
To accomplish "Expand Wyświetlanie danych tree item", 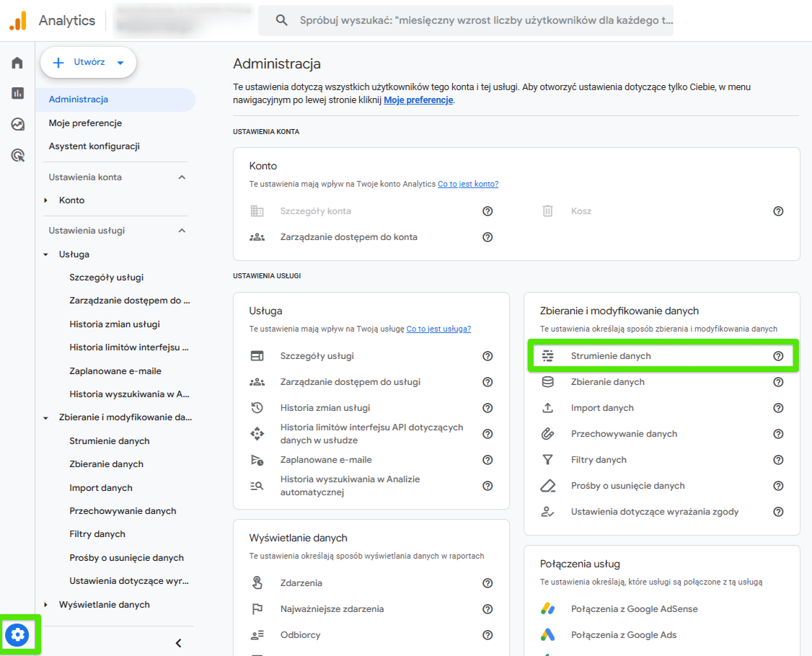I will coord(46,605).
